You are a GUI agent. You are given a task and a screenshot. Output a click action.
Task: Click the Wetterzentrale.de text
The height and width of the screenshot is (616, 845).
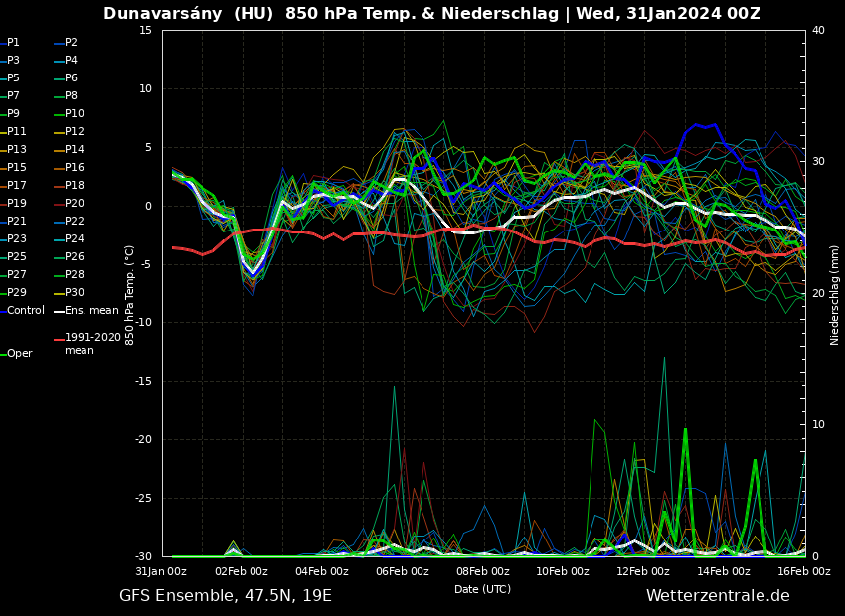pos(718,596)
